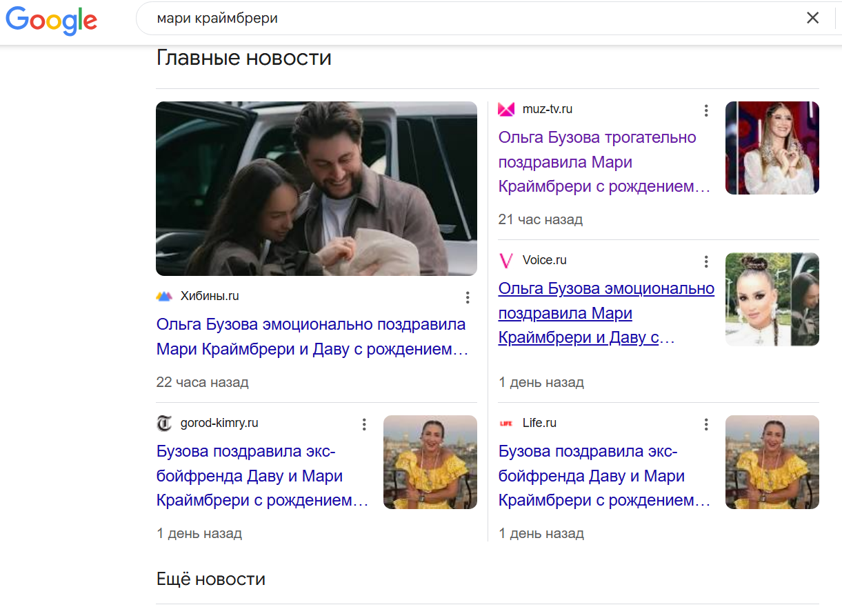This screenshot has height=616, width=842.
Task: Open the three-dot menu for the Хибины.ru article
Action: pyautogui.click(x=468, y=297)
